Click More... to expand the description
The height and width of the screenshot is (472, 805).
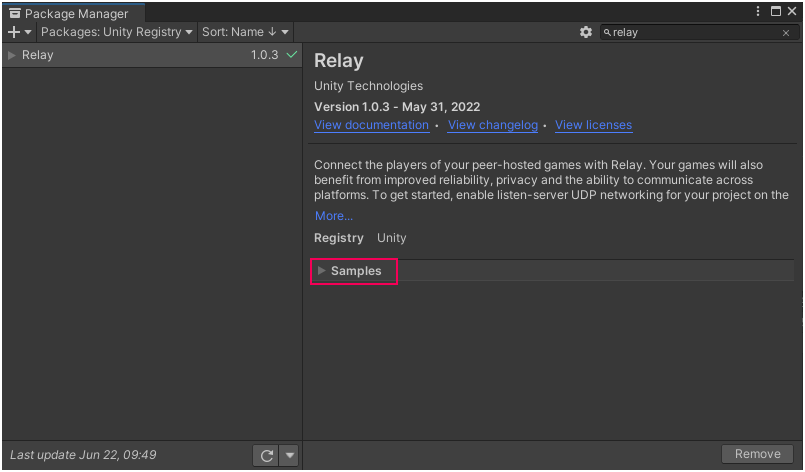point(333,216)
